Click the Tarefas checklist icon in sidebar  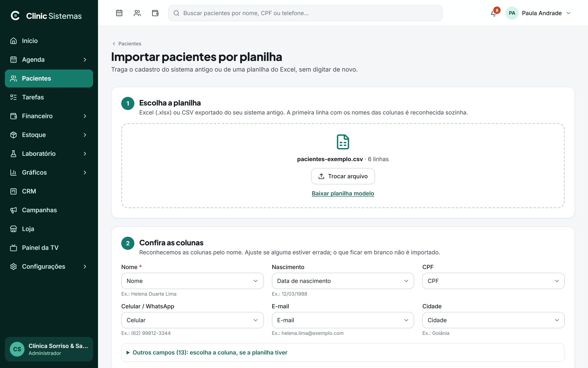(14, 97)
